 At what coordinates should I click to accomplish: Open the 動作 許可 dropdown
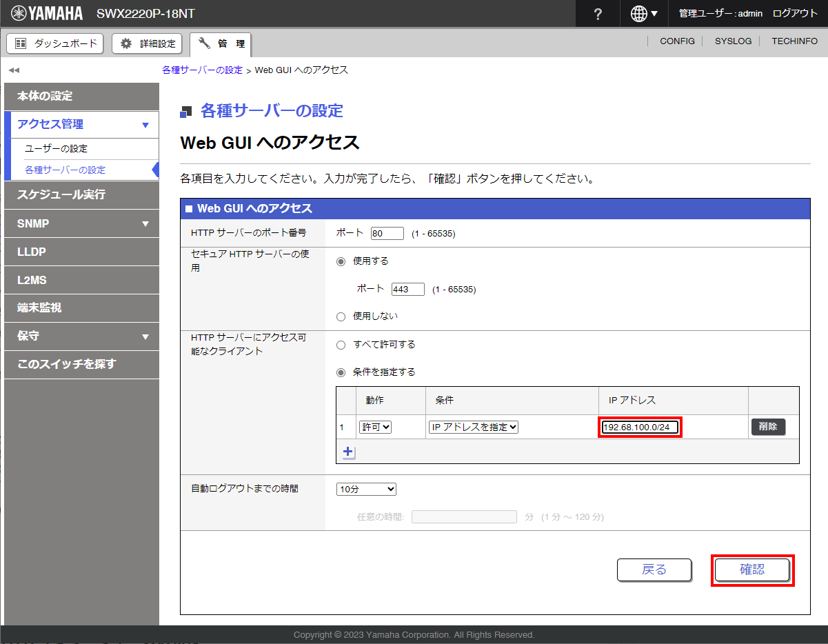[x=376, y=427]
